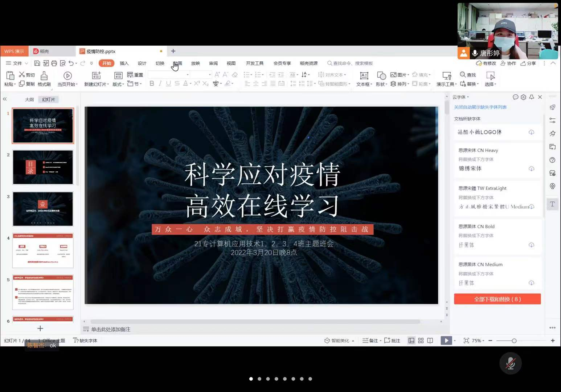Download the 锦绣宋体 replacement font
The width and height of the screenshot is (561, 392).
click(531, 169)
